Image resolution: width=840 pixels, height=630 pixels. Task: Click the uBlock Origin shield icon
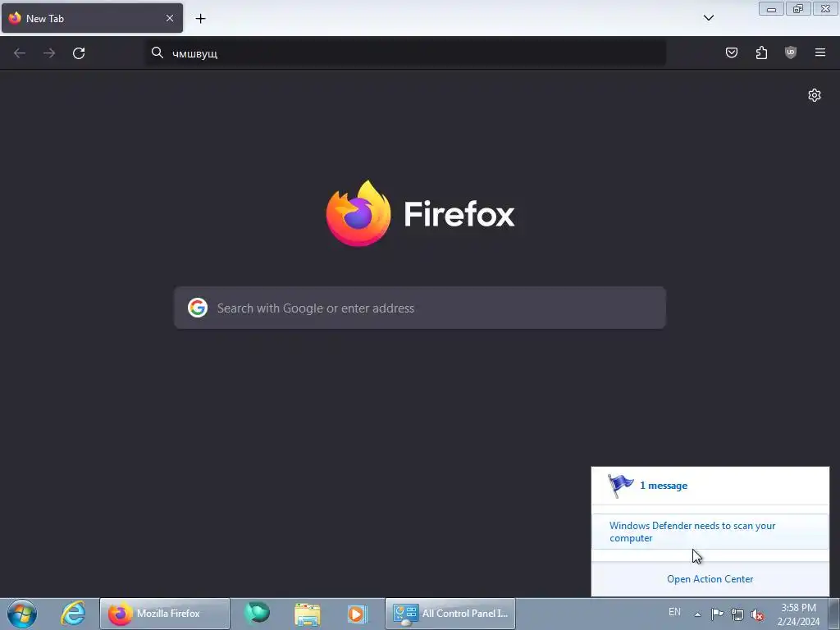coord(791,52)
